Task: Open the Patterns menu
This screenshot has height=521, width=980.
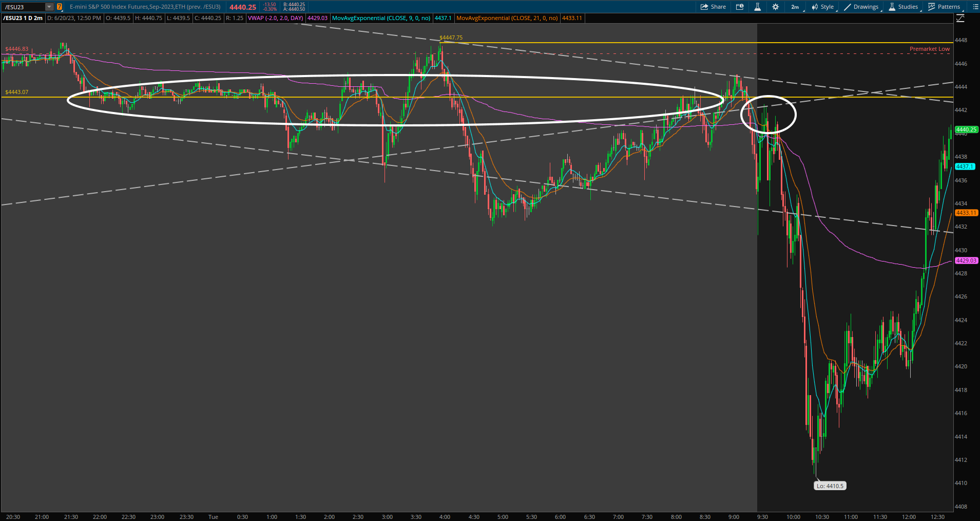Action: click(944, 7)
